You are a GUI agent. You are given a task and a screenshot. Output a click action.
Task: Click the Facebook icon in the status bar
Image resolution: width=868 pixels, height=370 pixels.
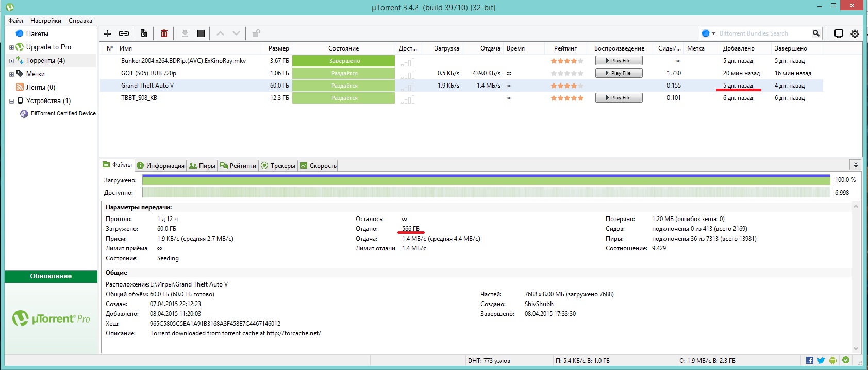click(810, 360)
